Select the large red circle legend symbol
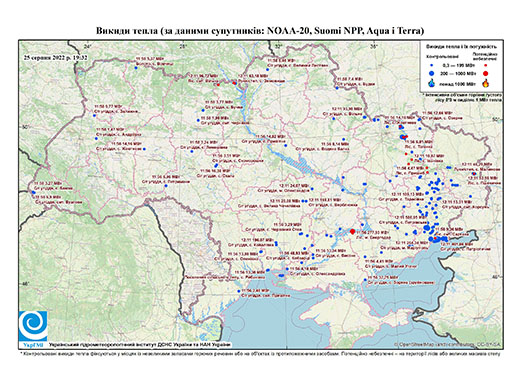Screen dimensions: 520x368 tap(485, 73)
